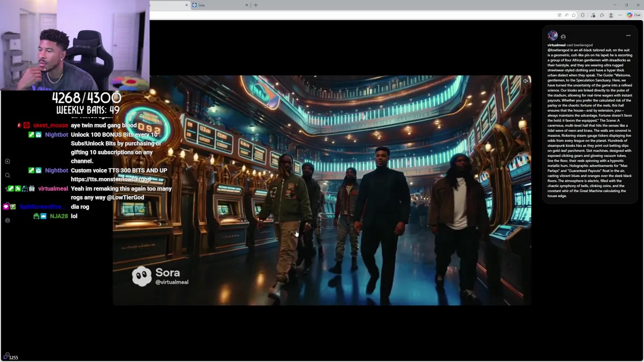Open a new browser tab
The image size is (644, 362).
tap(256, 5)
